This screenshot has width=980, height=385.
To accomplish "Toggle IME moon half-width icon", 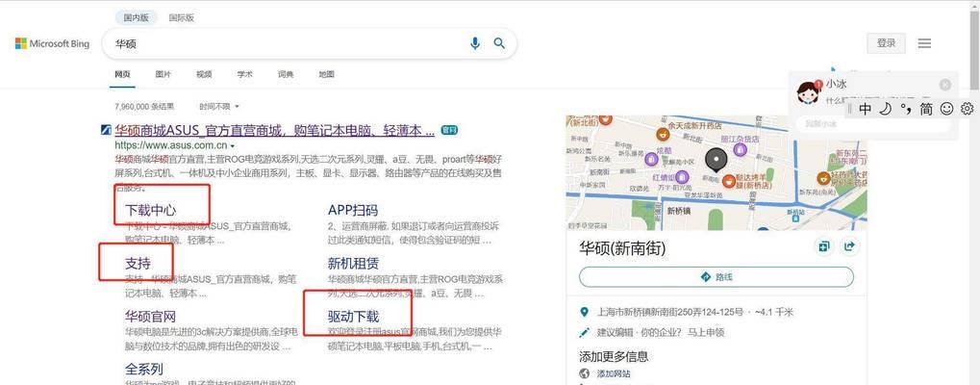I will pos(885,109).
